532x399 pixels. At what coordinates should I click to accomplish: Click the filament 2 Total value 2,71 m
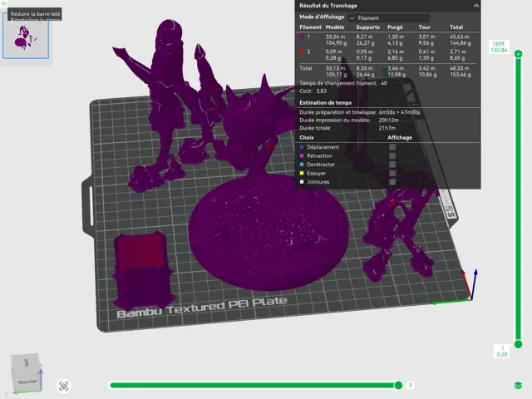[458, 52]
